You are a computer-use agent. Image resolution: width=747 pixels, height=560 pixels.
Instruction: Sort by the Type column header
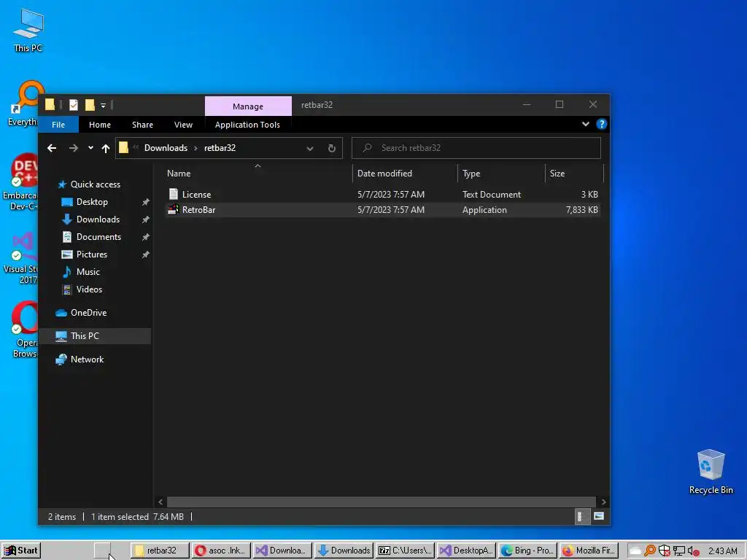pyautogui.click(x=501, y=174)
